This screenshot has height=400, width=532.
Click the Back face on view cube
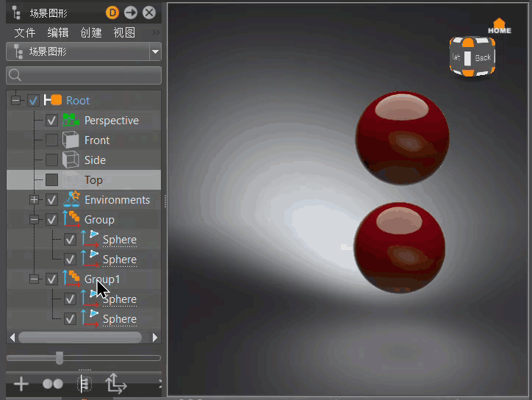(483, 58)
